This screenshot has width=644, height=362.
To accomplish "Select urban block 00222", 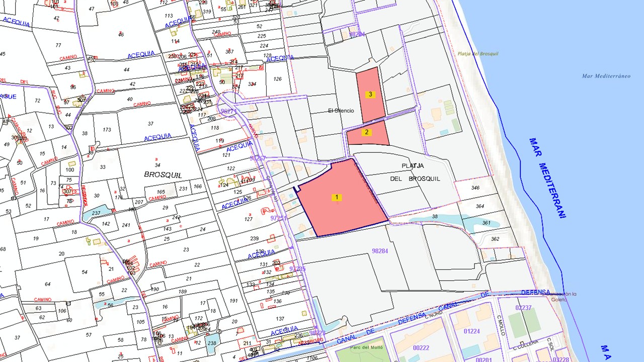I will tap(420, 348).
